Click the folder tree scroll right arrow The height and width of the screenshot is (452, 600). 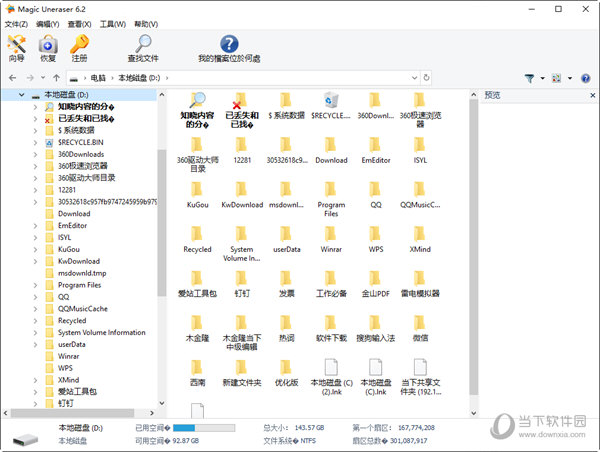point(152,413)
